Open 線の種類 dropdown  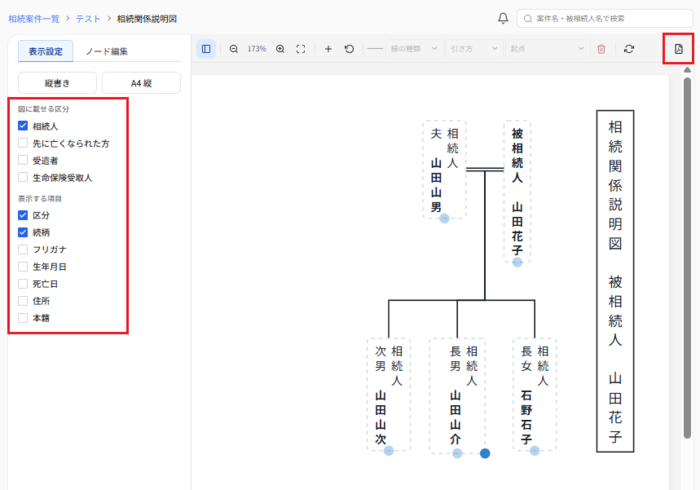pos(414,49)
